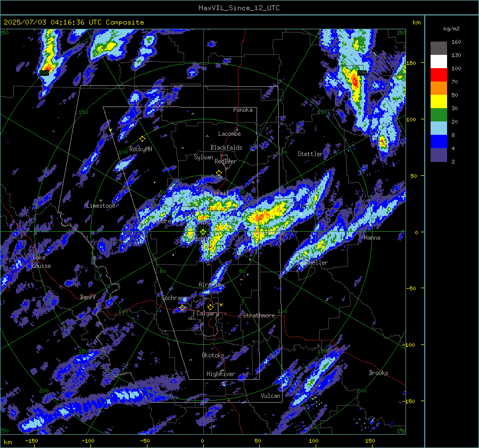Viewport: 479px width, 448px height.
Task: Select the yellow diamond marker above Calgary label
Action: coord(210,307)
